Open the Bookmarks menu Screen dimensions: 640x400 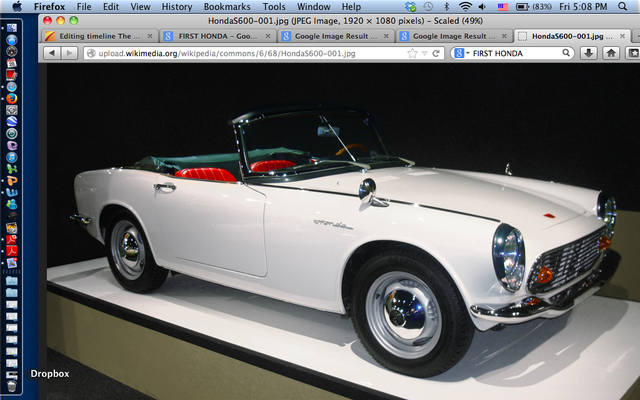click(227, 7)
